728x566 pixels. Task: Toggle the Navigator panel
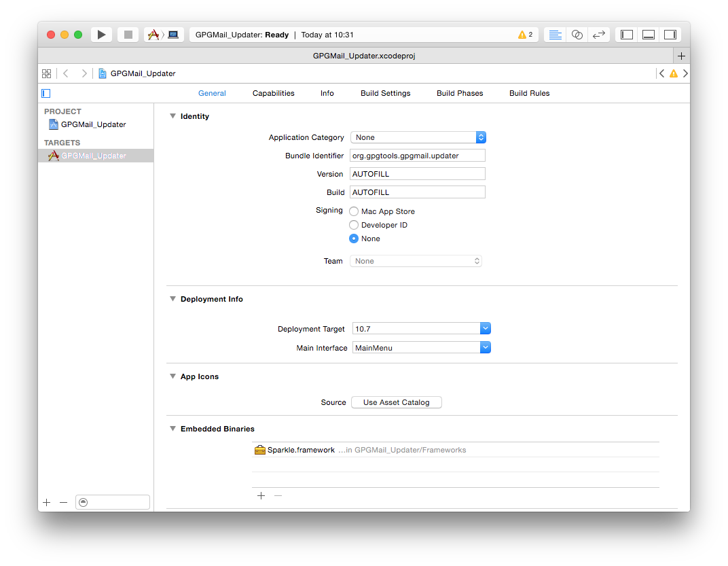627,35
